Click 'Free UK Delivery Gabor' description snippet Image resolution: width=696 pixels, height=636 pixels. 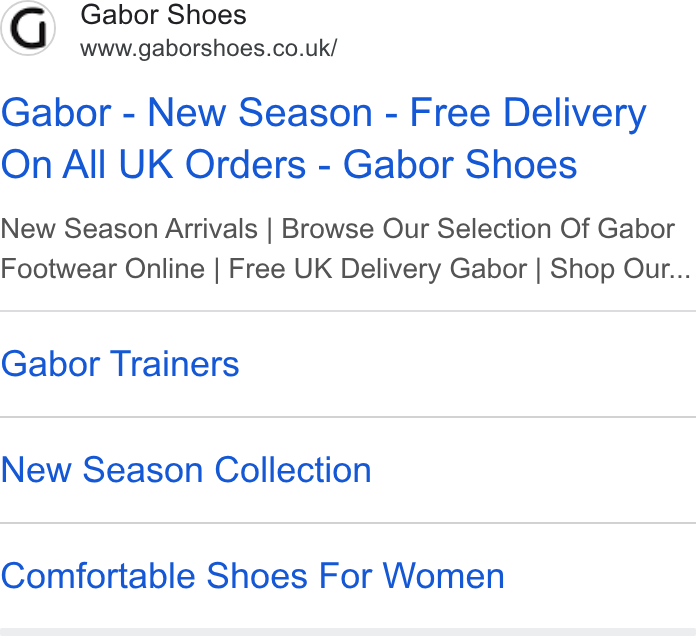point(378,269)
